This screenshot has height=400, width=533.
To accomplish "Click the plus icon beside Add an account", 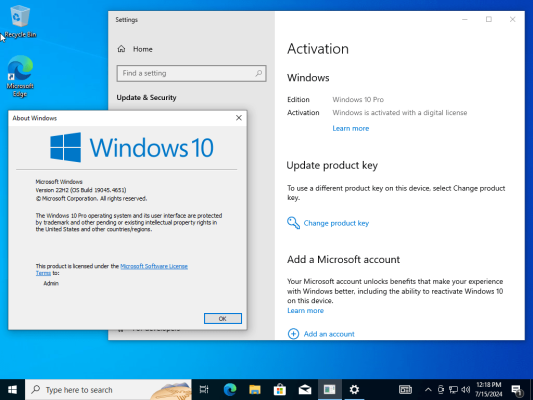I will (x=293, y=334).
